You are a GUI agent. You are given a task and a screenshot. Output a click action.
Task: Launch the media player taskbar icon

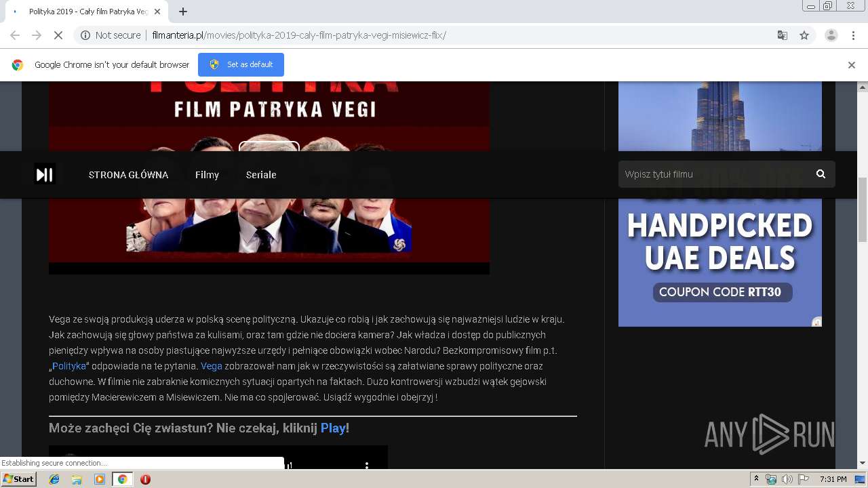click(x=100, y=479)
